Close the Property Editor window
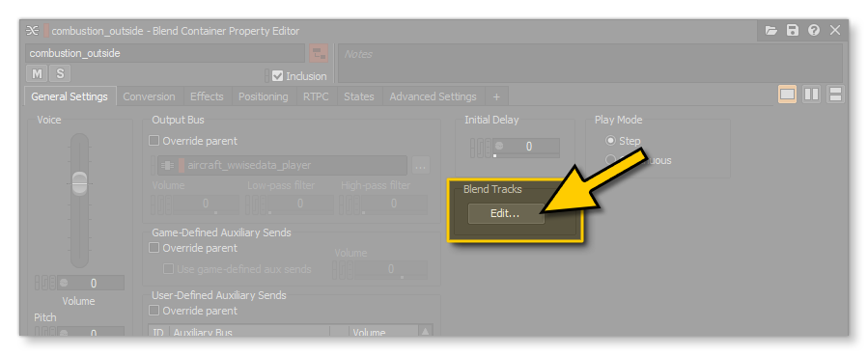868x355 pixels. tap(835, 31)
